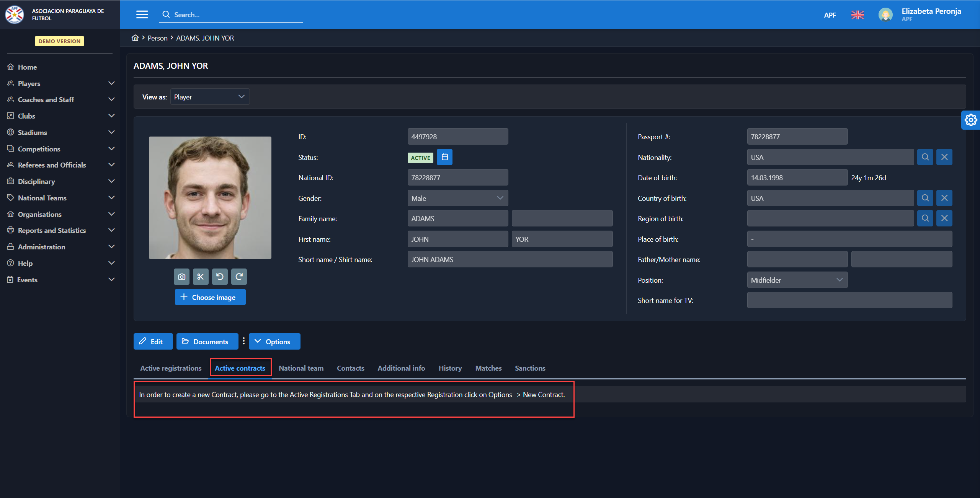The image size is (980, 498).
Task: Click the camera icon under the photo
Action: coord(181,277)
